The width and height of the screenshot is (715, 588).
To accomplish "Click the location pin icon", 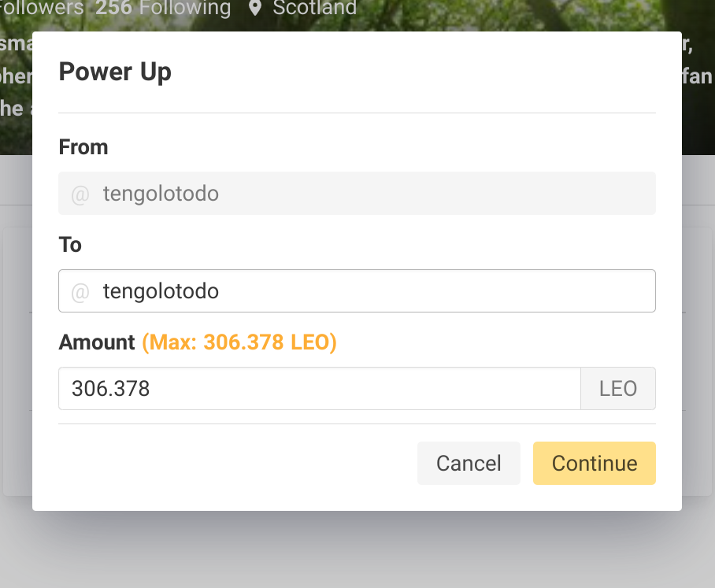I will (255, 8).
